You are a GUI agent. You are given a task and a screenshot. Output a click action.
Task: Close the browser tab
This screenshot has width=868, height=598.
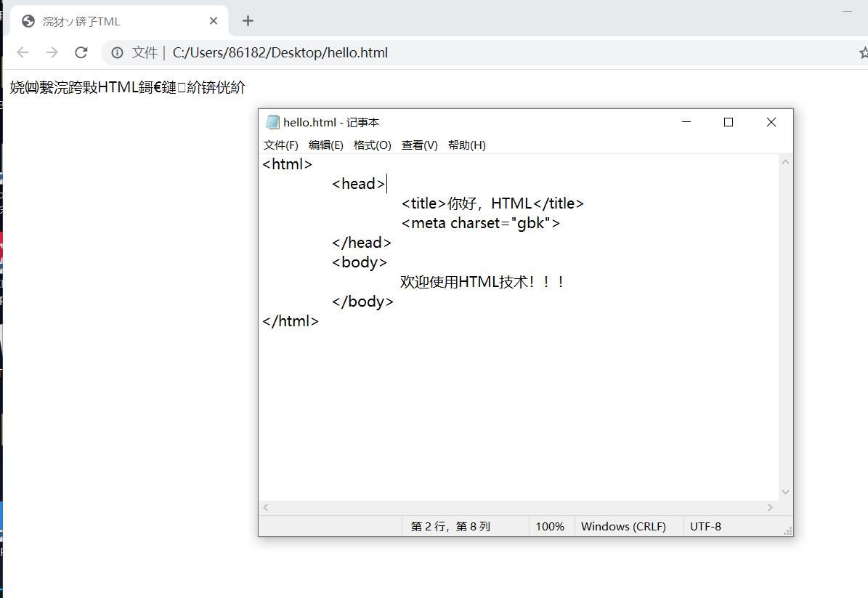pos(214,21)
